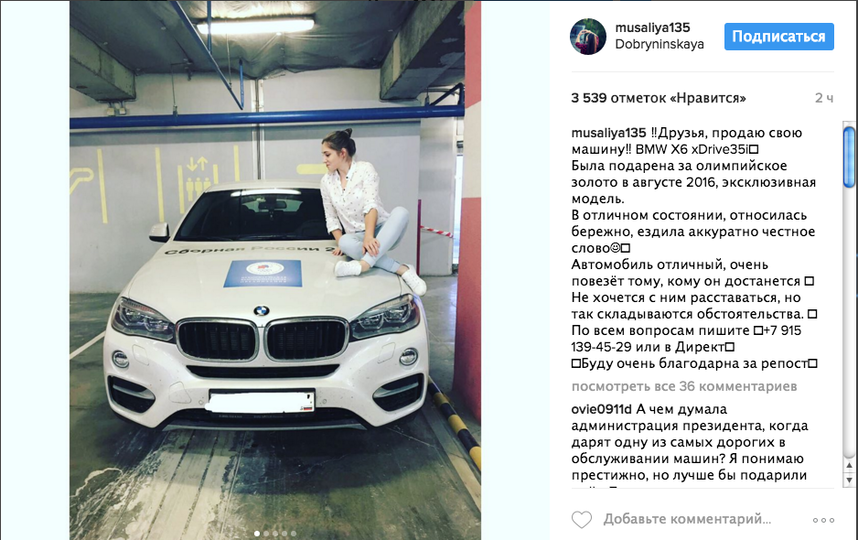View the 3 539 likes list

(658, 98)
